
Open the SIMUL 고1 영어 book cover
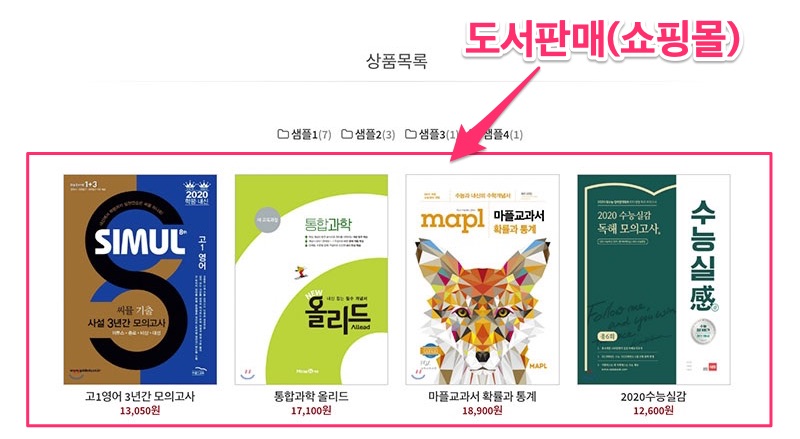140,279
